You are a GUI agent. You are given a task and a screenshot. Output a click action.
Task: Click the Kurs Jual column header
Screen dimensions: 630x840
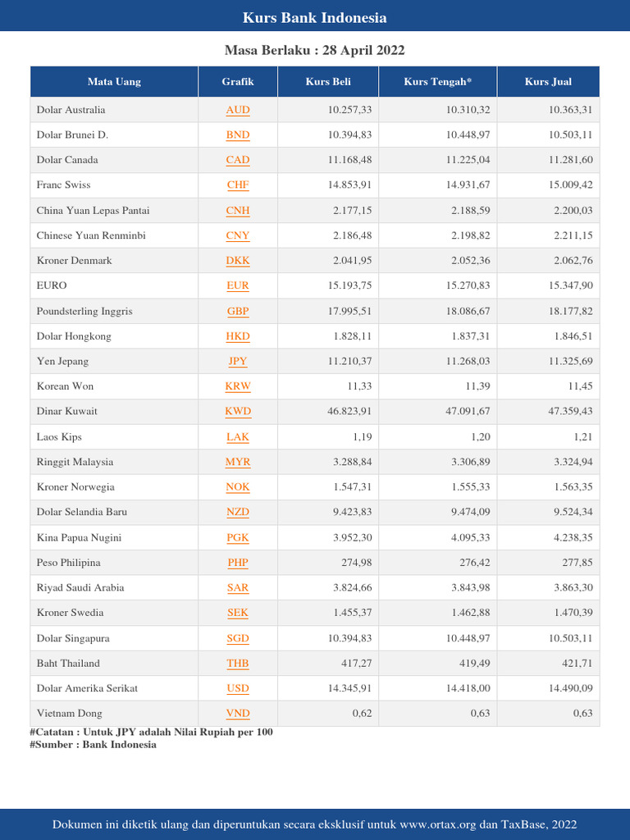pos(548,82)
